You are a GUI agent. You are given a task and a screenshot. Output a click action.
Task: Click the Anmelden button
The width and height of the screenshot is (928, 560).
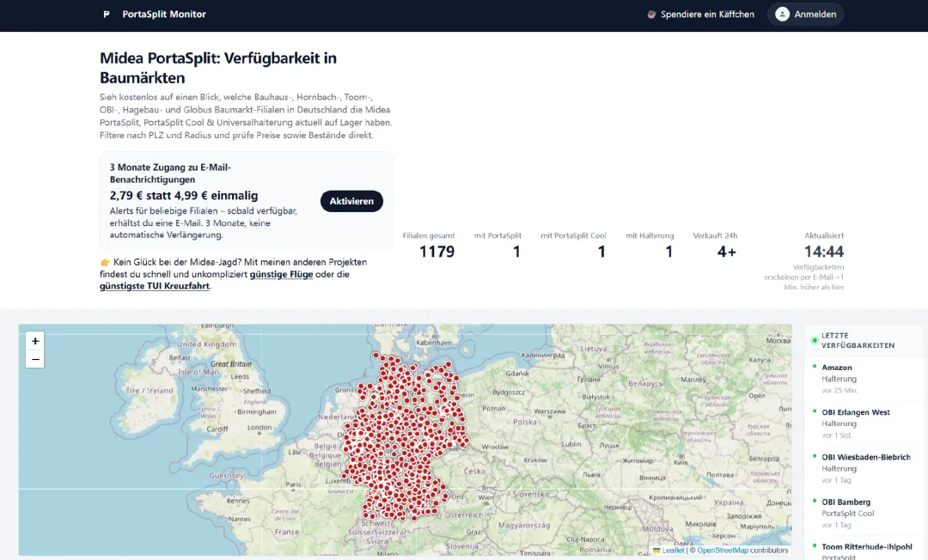tap(805, 15)
